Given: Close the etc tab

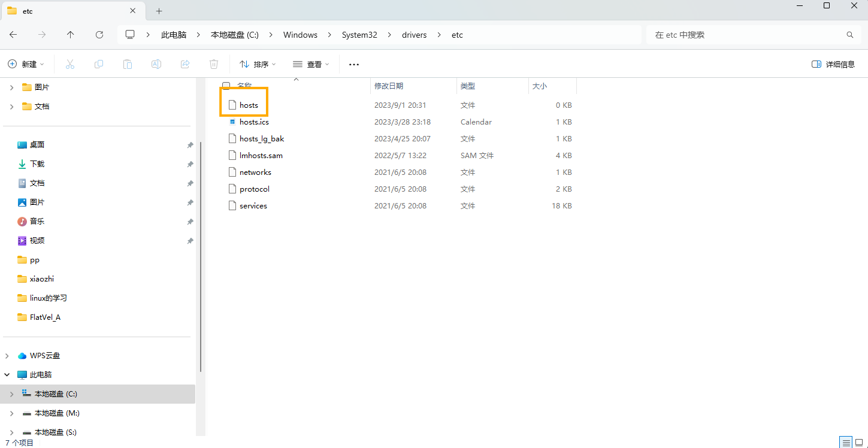Looking at the screenshot, I should [x=133, y=11].
